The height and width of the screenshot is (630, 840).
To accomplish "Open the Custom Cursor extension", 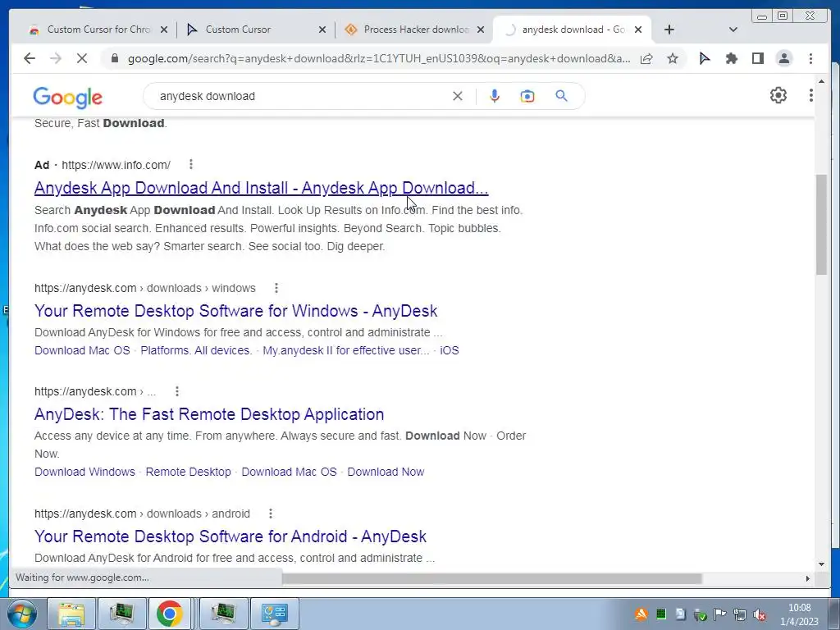I will (x=705, y=58).
